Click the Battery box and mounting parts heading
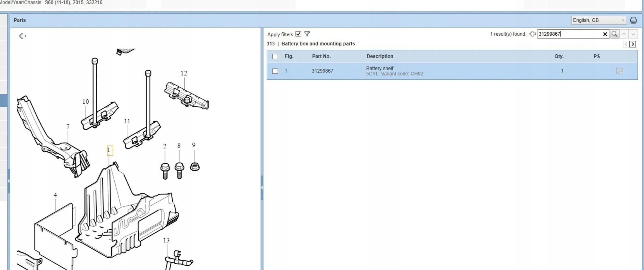 point(318,44)
